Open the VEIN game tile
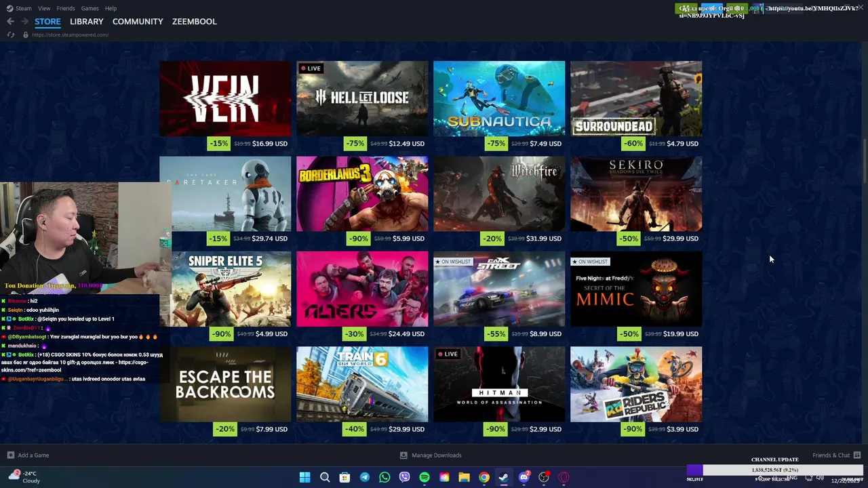The image size is (868, 488). pos(225,99)
